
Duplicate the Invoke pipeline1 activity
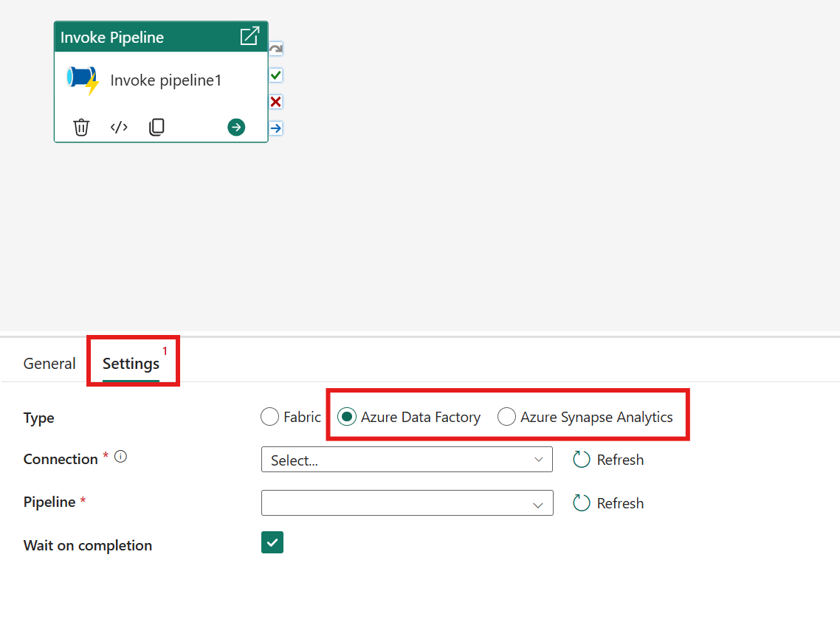(156, 127)
